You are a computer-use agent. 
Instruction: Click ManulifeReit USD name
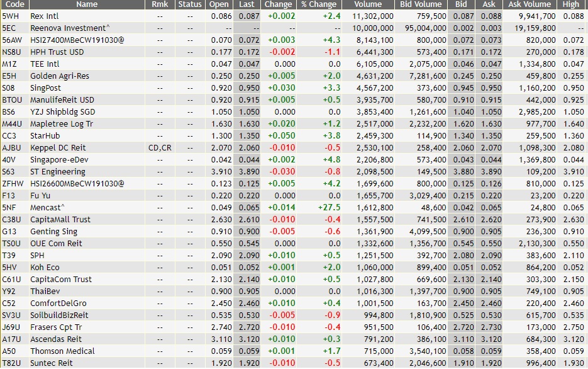tap(62, 100)
